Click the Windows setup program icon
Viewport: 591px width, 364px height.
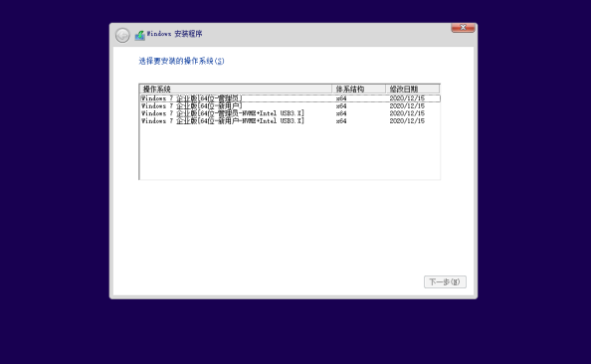(x=140, y=36)
